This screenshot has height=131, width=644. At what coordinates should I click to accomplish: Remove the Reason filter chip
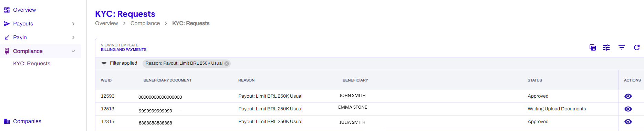pyautogui.click(x=227, y=64)
